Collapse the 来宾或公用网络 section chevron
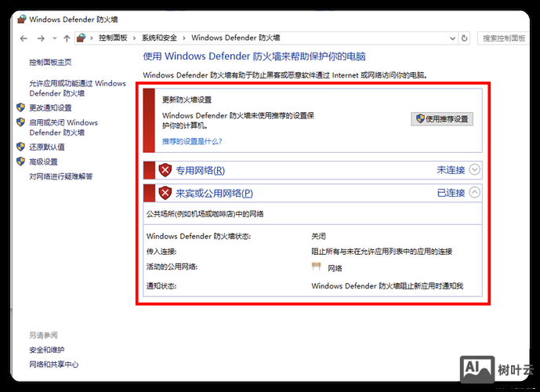The height and width of the screenshot is (392, 540). point(475,192)
